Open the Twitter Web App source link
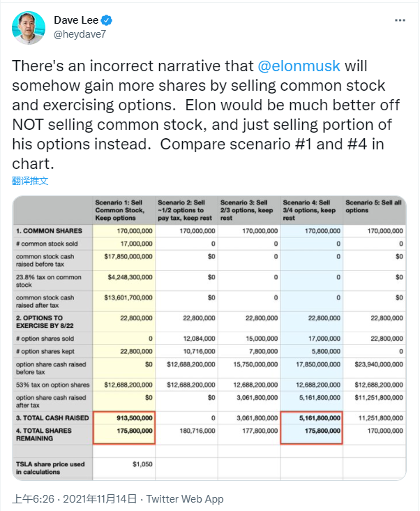This screenshot has height=511, width=420. [185, 499]
